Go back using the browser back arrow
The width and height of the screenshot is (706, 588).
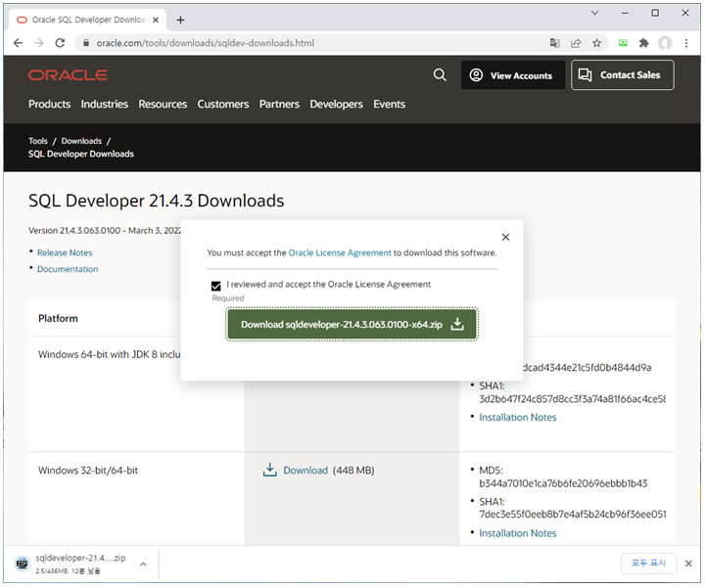(18, 43)
